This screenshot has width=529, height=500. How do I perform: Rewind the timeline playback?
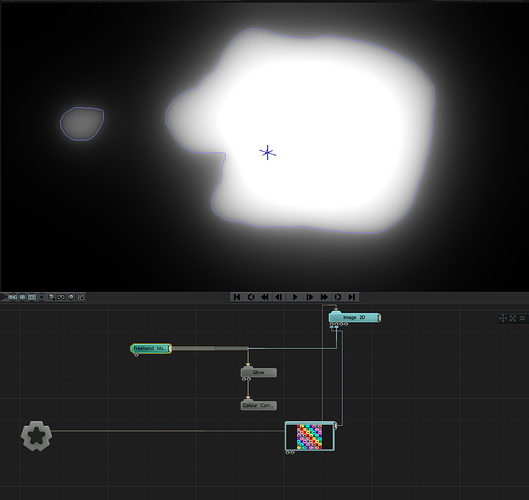(265, 297)
